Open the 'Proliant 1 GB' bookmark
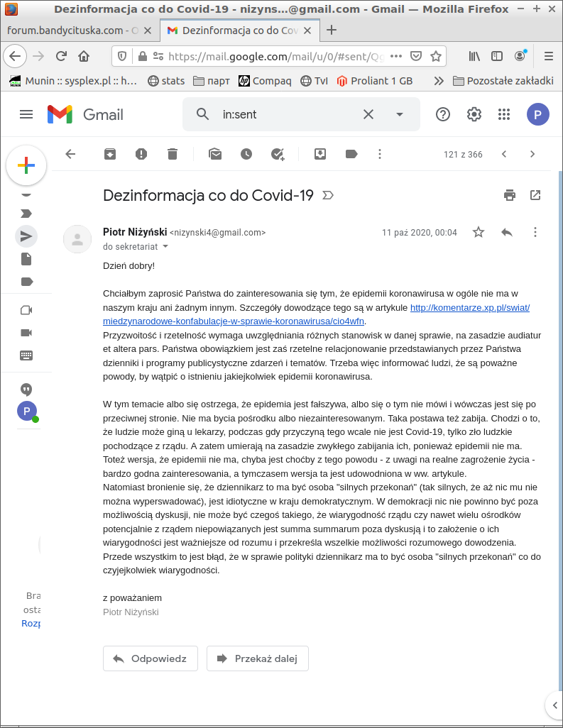Image resolution: width=563 pixels, height=728 pixels. click(375, 81)
